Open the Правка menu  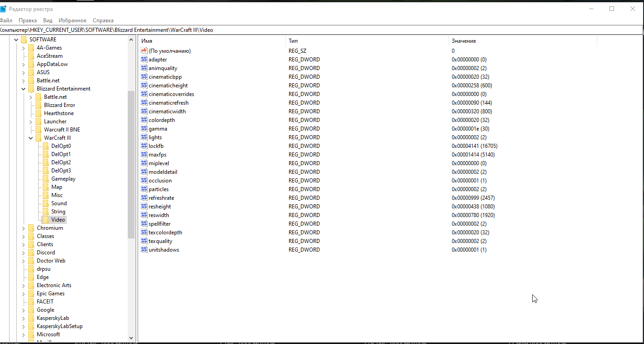28,20
